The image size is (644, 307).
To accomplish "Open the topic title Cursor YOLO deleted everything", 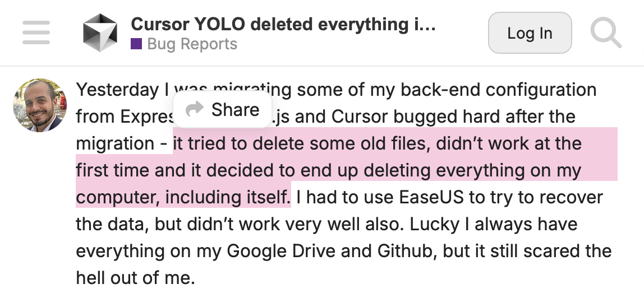I will click(283, 24).
